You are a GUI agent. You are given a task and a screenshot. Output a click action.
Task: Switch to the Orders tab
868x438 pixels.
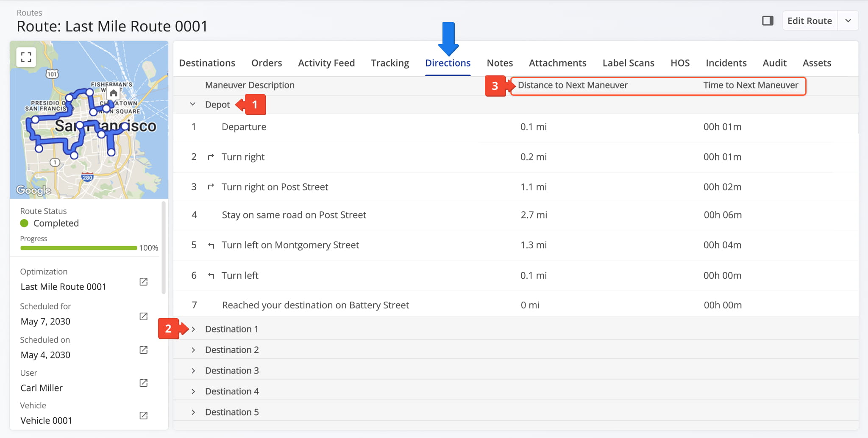(267, 63)
